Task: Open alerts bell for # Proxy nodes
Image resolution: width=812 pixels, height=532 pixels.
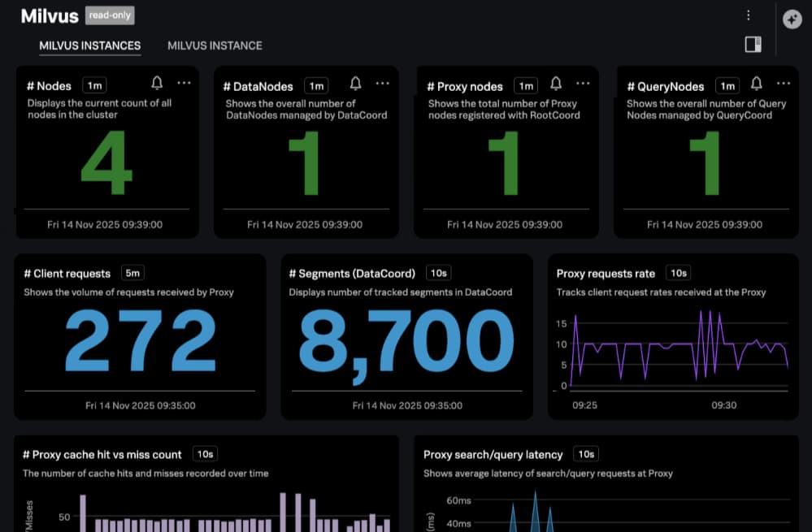Action: (556, 84)
